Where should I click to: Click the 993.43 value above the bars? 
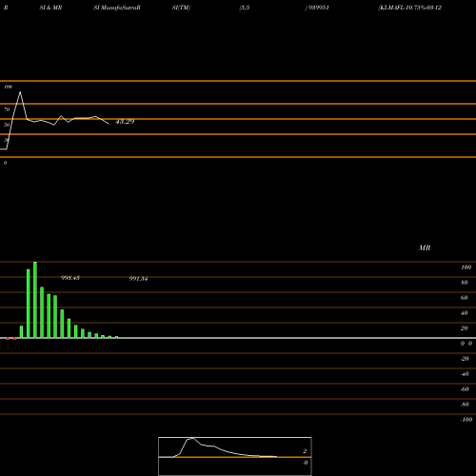pos(70,278)
